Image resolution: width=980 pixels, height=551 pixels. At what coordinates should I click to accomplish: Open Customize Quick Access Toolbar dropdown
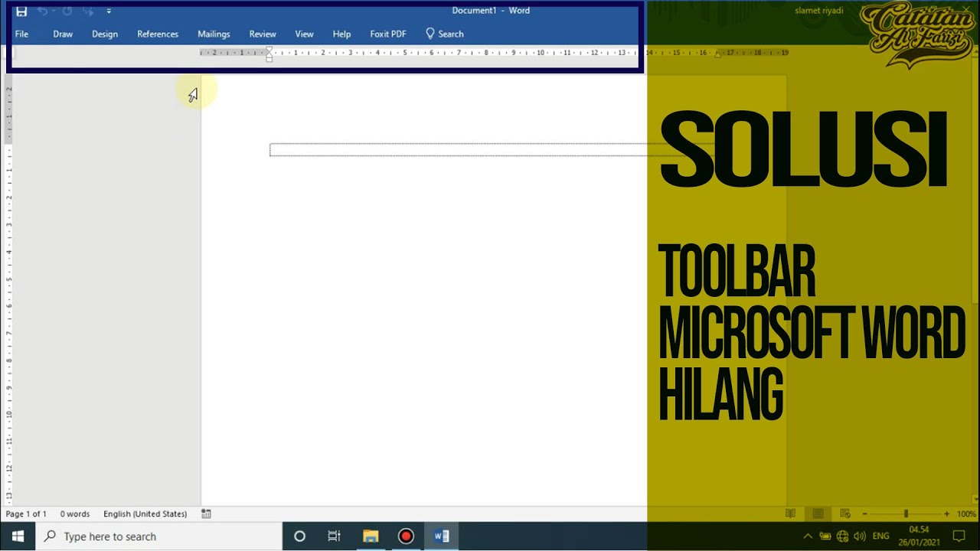109,11
